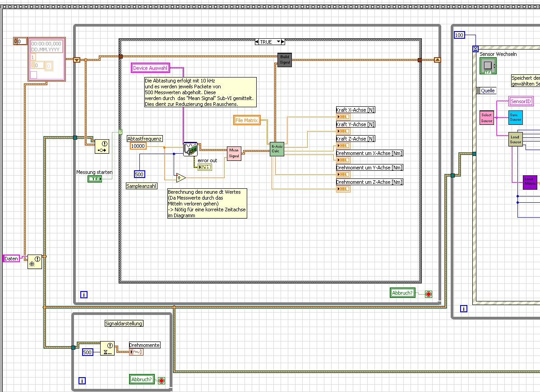This screenshot has width=540, height=392.
Task: Click the File Matrix control terminal
Action: click(247, 120)
